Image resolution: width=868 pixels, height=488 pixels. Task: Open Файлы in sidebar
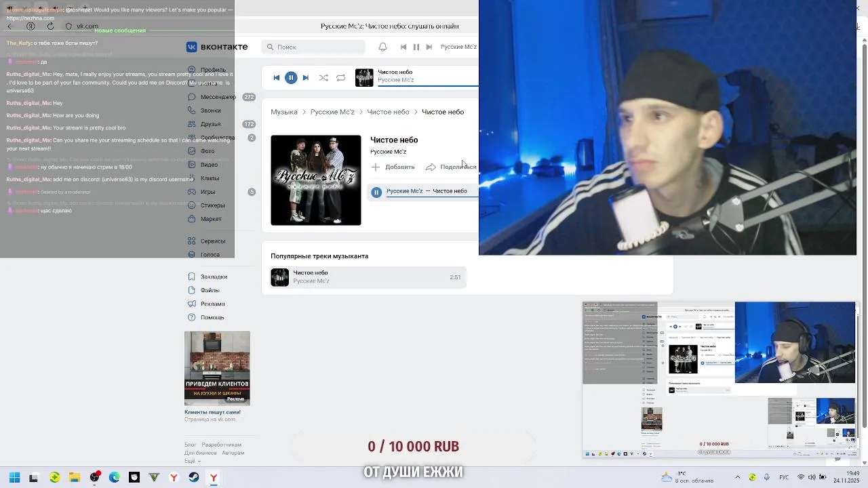click(210, 290)
